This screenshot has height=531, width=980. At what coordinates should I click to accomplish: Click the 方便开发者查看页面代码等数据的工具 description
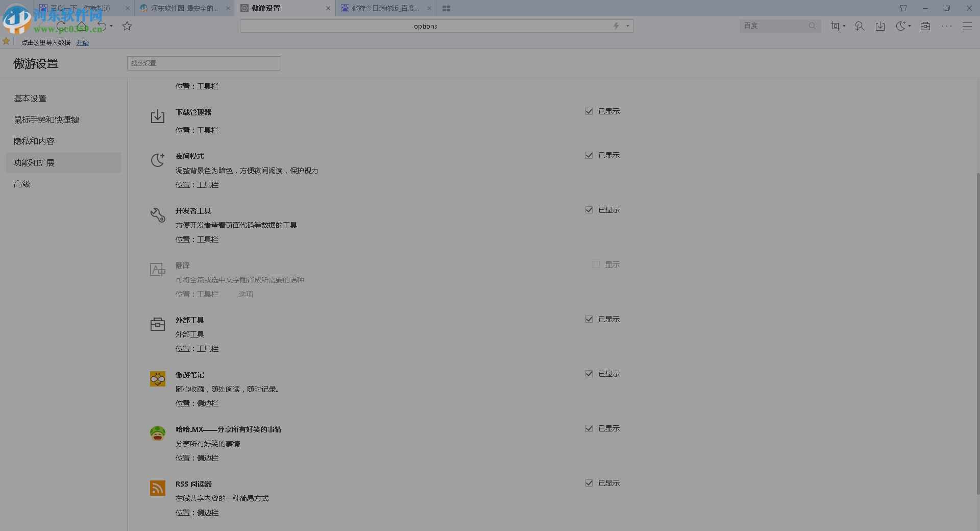click(x=236, y=225)
